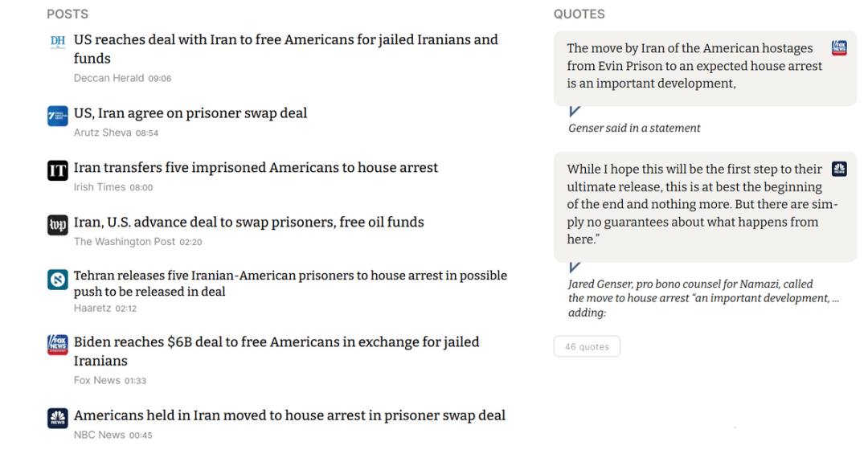Click the Fox News icon in first quote
The width and height of the screenshot is (868, 454).
click(839, 48)
